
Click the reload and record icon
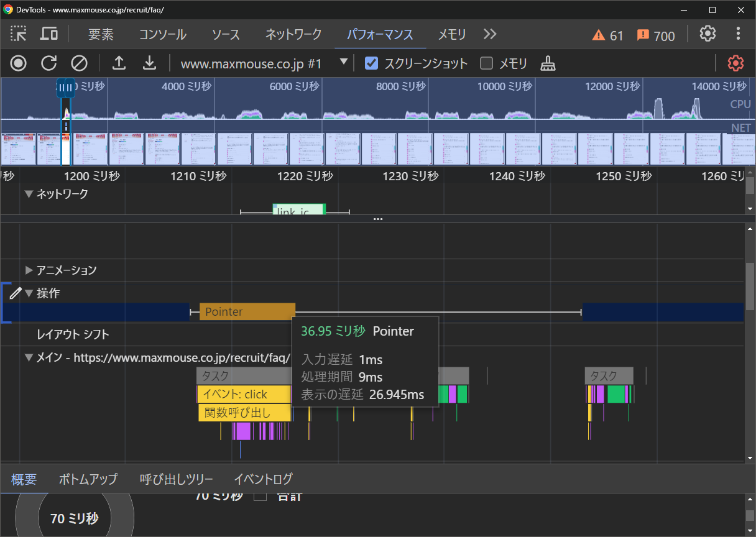(x=48, y=63)
